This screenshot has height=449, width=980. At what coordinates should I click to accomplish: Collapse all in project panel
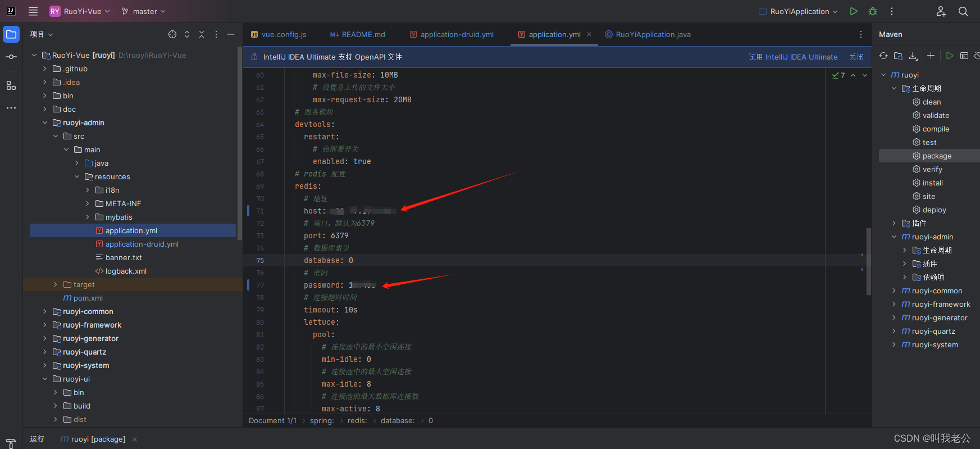point(202,34)
